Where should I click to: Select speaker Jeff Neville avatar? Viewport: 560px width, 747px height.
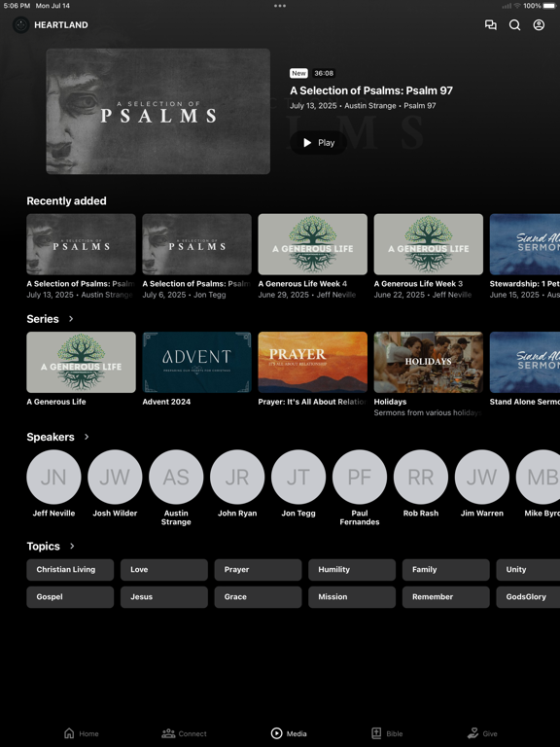[53, 477]
